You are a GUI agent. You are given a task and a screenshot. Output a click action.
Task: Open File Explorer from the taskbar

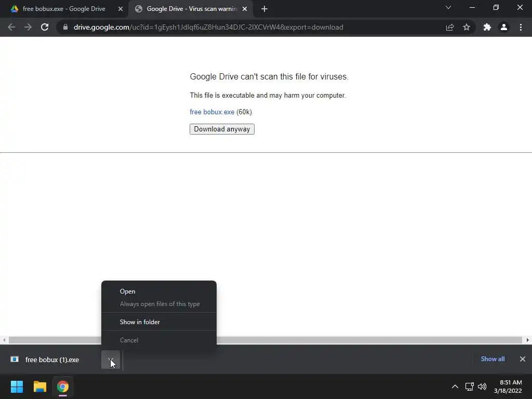point(39,387)
